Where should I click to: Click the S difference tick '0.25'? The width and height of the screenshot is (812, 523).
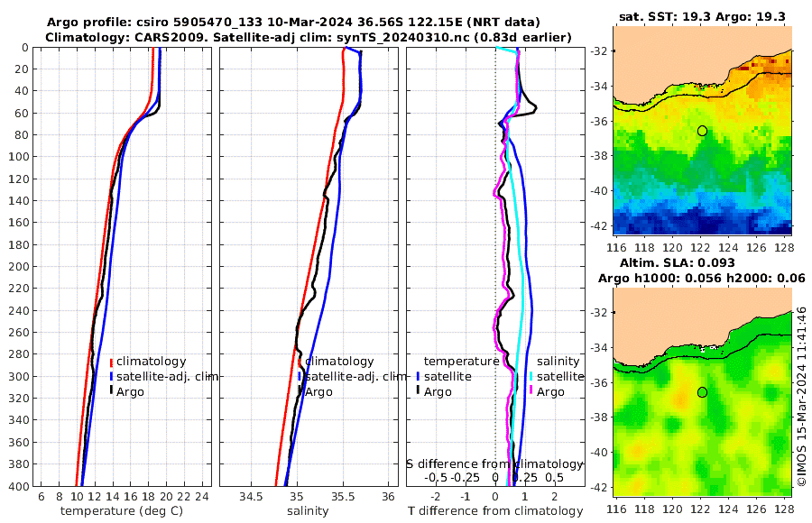tap(525, 477)
